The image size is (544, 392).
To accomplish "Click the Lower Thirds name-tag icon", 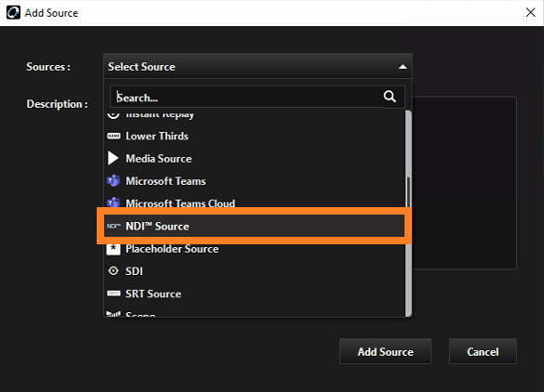I will tap(113, 136).
